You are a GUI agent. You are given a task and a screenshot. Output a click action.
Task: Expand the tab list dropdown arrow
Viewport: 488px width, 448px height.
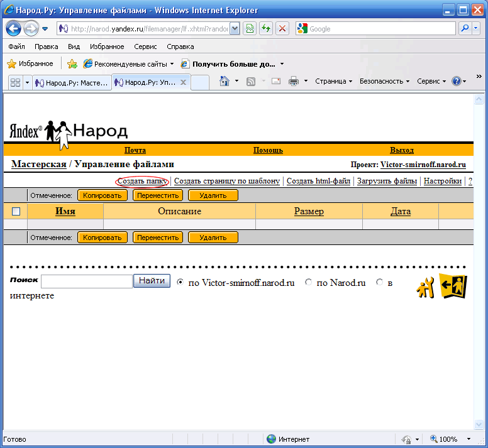pyautogui.click(x=27, y=82)
